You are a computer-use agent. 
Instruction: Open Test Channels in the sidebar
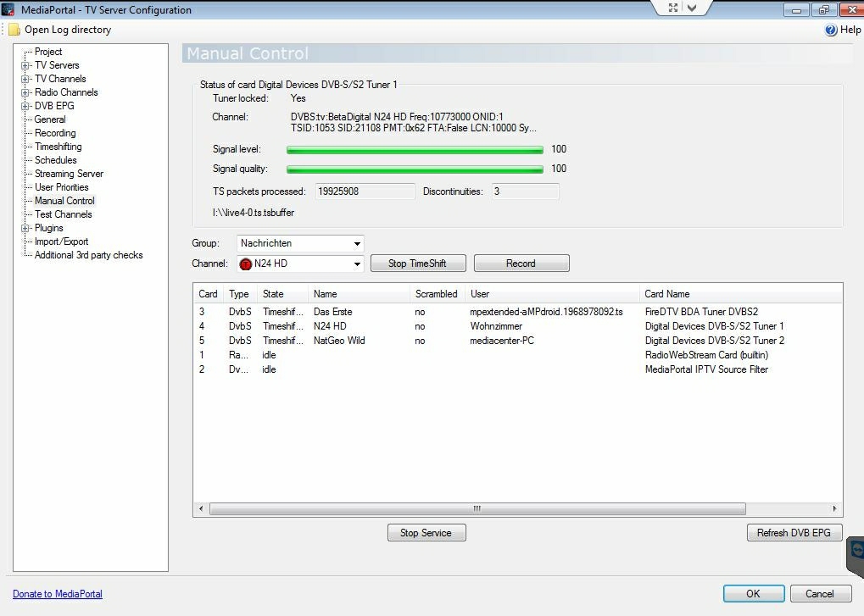coord(63,214)
